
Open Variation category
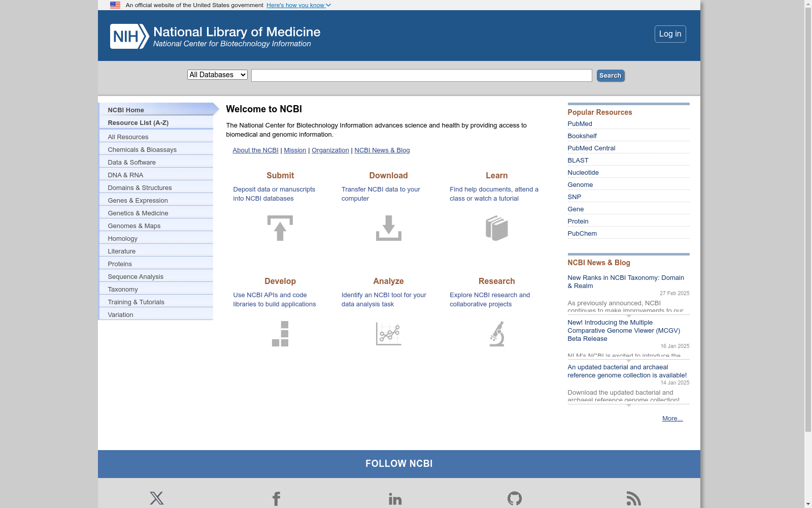[x=156, y=314]
